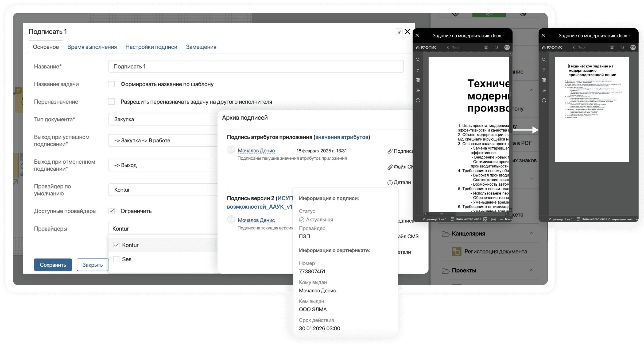The width and height of the screenshot is (644, 345).
Task: Open document info in right viewer sidebar
Action: (544, 101)
